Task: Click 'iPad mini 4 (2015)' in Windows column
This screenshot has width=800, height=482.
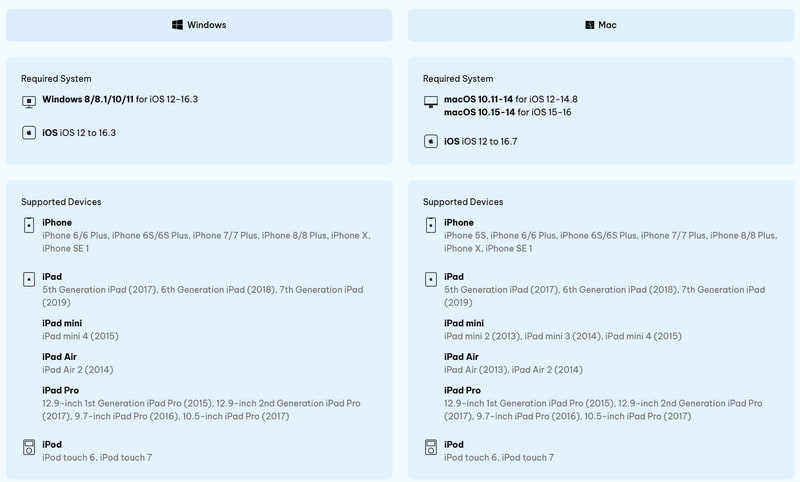Action: click(80, 336)
